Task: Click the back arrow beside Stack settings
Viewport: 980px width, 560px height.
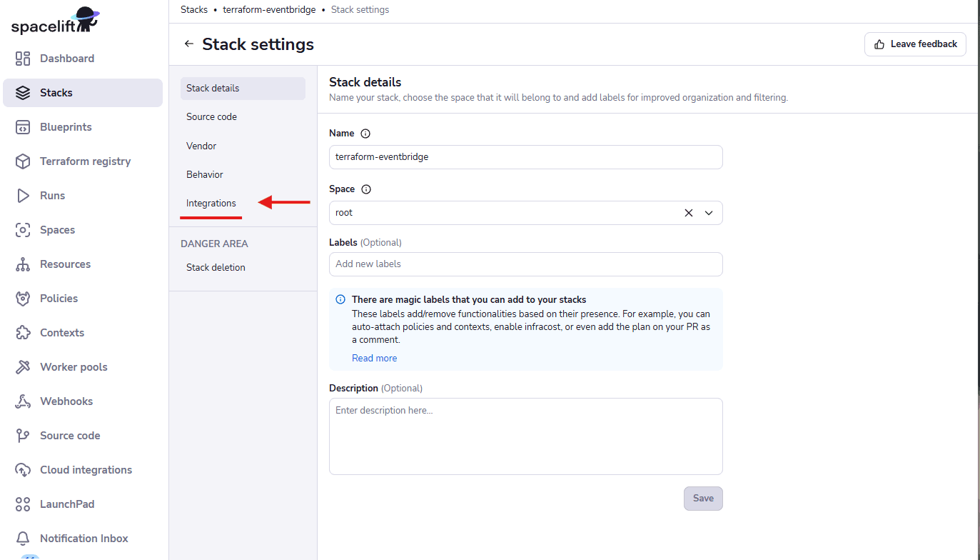Action: coord(188,44)
